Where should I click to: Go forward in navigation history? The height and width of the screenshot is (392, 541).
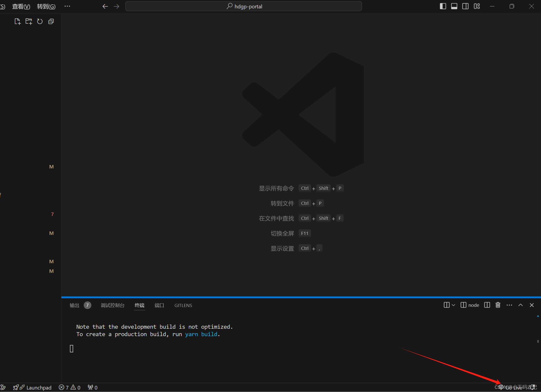click(x=116, y=6)
